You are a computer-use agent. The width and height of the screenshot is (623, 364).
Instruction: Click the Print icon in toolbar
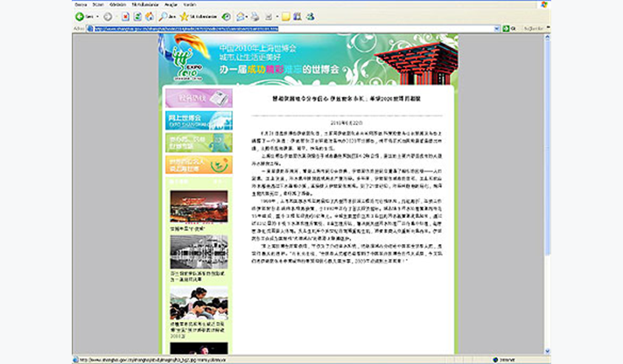click(255, 17)
